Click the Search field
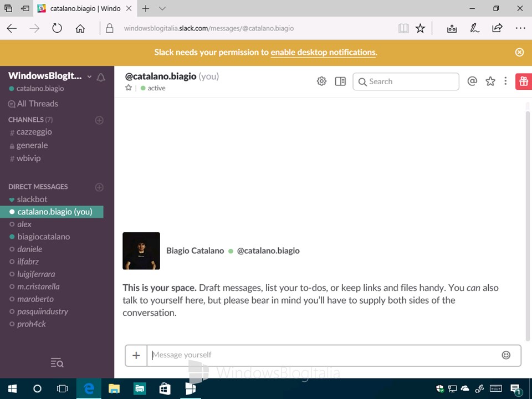This screenshot has height=399, width=532. [x=406, y=81]
